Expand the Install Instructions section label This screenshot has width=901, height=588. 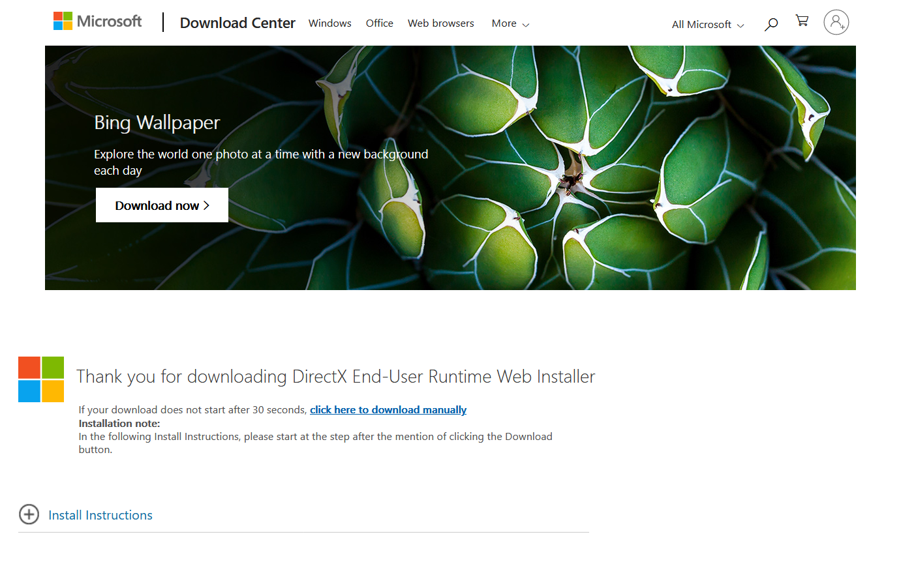click(100, 515)
